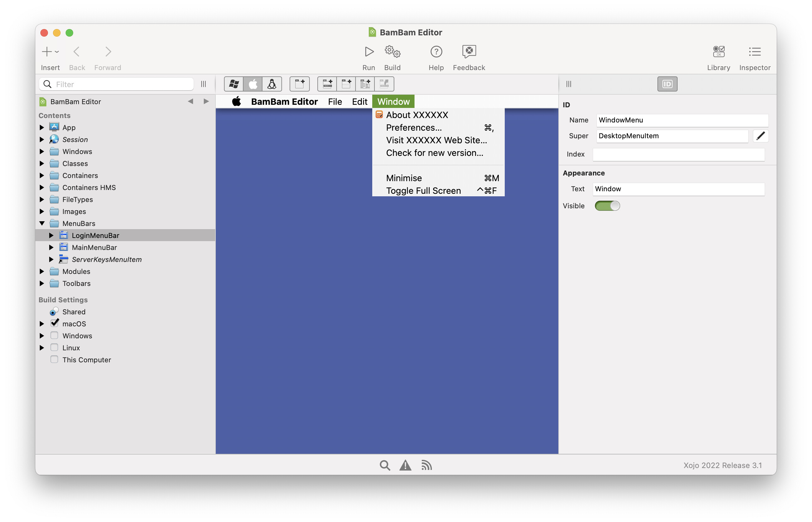
Task: Edit the Text field Window
Action: point(678,189)
